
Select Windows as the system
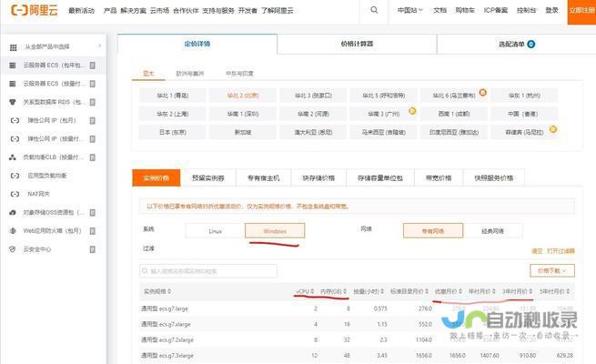275,230
